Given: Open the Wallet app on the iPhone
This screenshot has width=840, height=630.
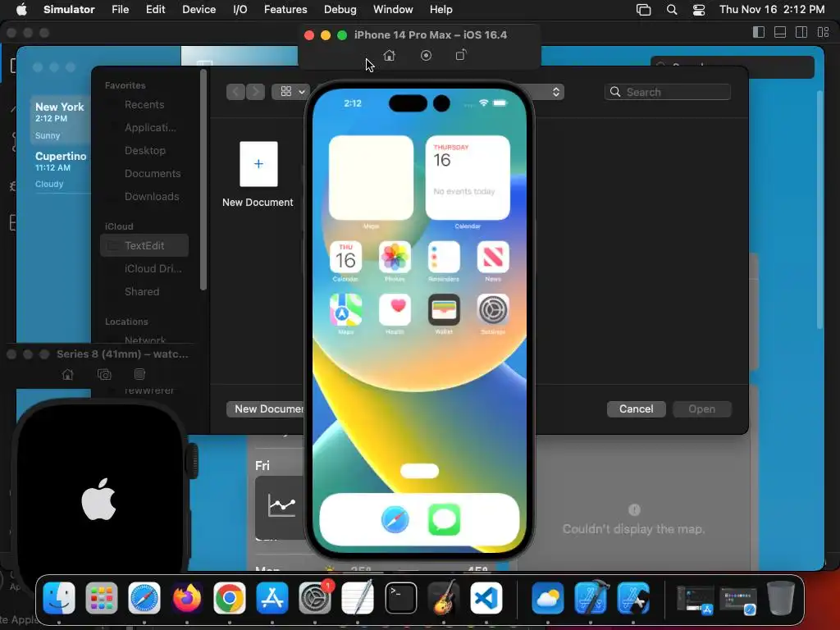Looking at the screenshot, I should 444,309.
